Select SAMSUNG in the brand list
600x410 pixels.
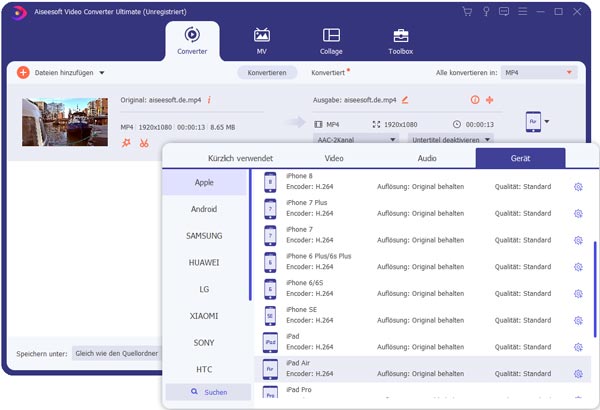pyautogui.click(x=204, y=236)
